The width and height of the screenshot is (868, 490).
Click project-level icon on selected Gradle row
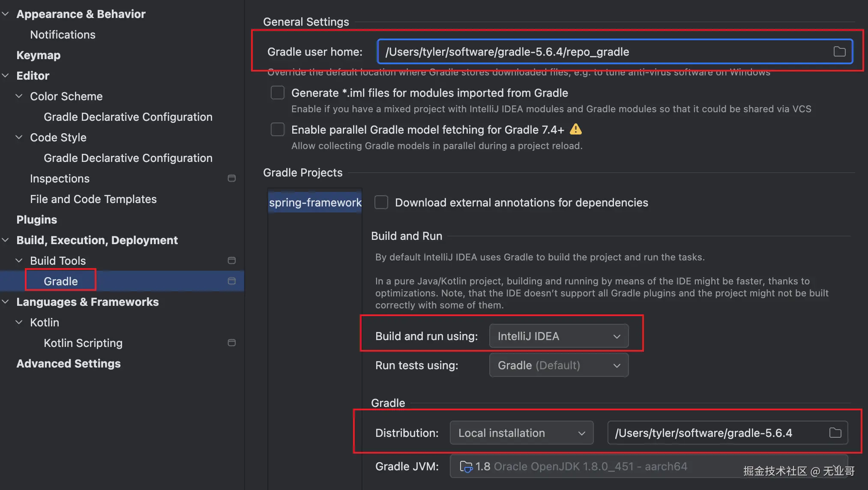click(232, 281)
